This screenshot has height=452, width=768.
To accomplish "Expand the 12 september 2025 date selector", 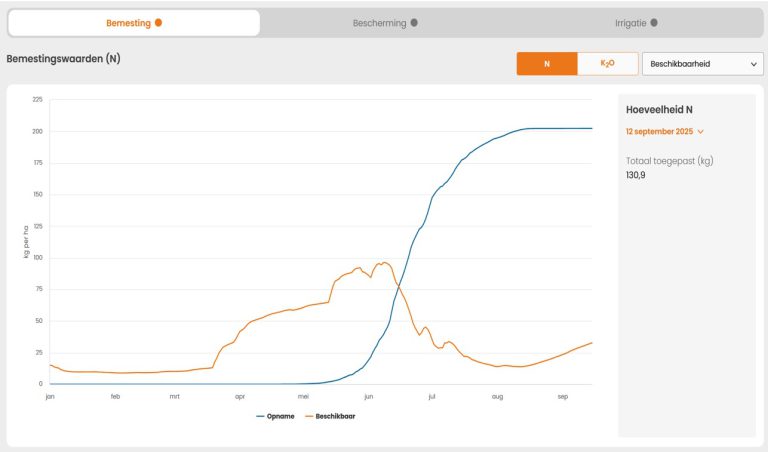I will [660, 131].
